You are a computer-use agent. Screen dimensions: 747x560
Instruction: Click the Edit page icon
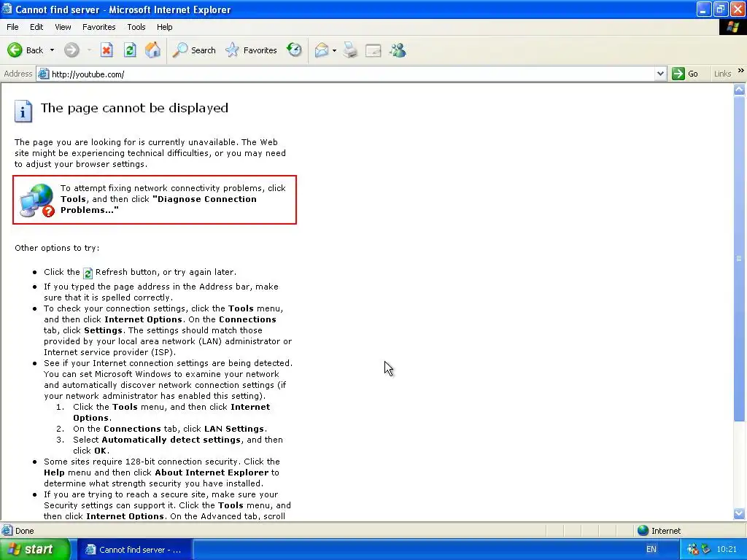(x=373, y=50)
